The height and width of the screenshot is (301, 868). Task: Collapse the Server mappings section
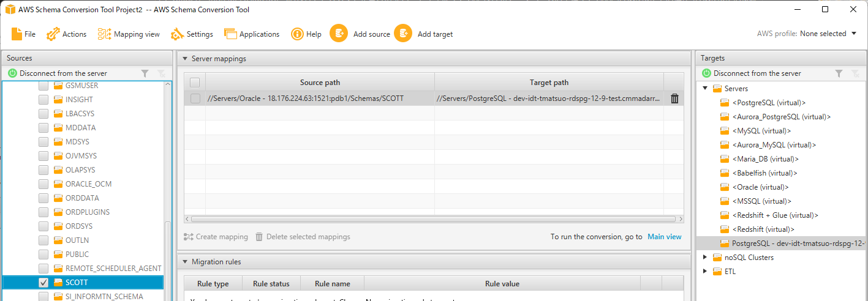point(185,59)
